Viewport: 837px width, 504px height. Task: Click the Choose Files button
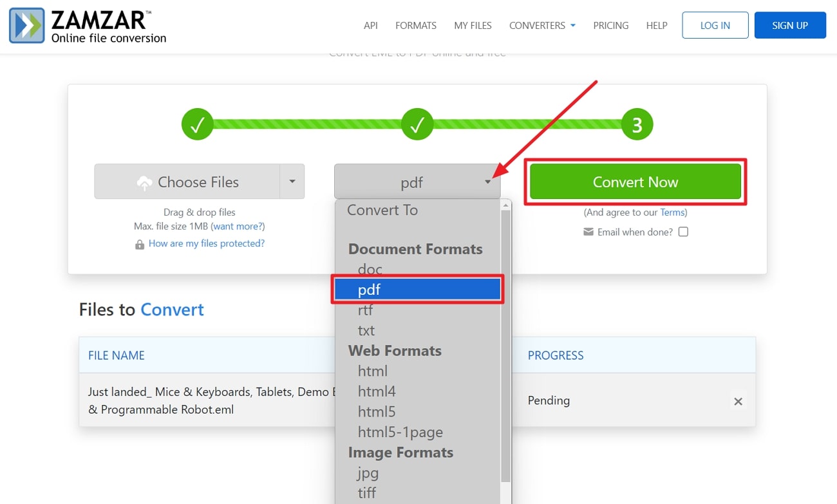pyautogui.click(x=187, y=182)
